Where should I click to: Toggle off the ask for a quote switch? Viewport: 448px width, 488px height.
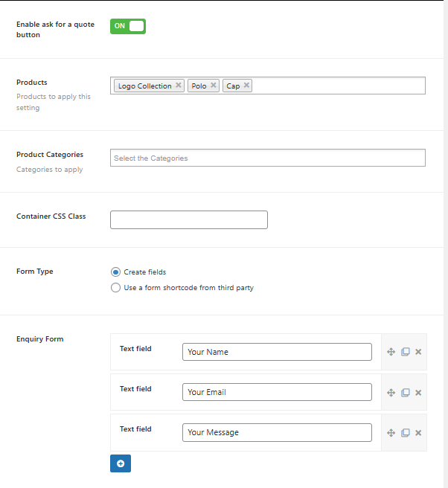click(x=128, y=26)
